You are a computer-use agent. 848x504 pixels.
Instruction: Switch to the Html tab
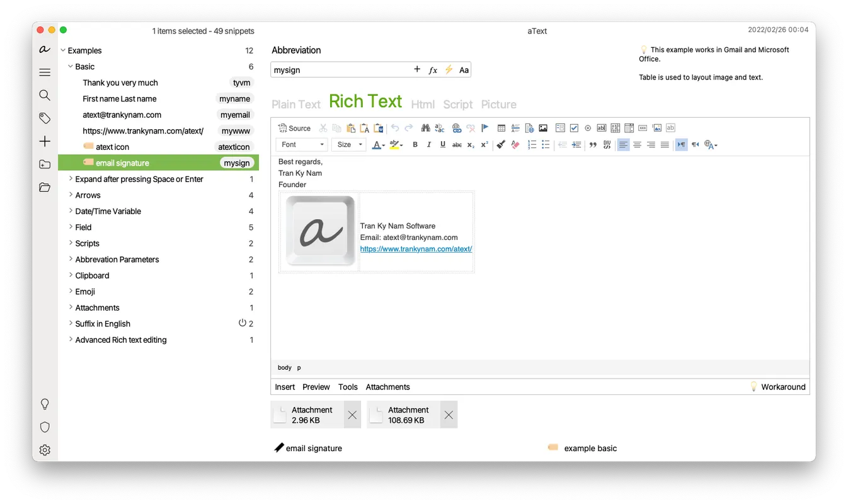(423, 104)
